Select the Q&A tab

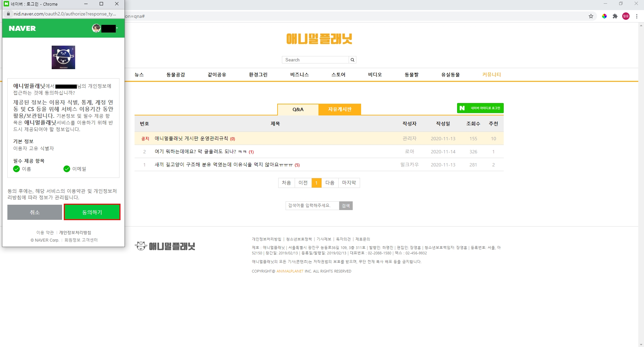(x=298, y=109)
